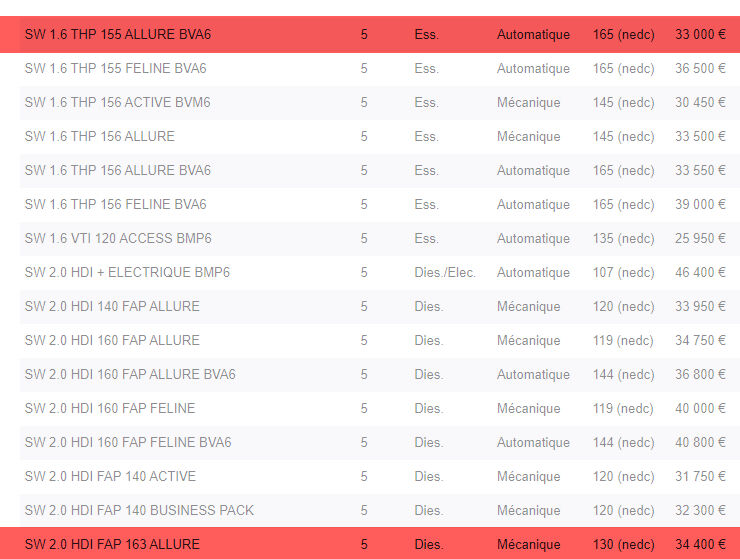The height and width of the screenshot is (559, 740).
Task: Pick SW 2.0 HDI FAP 140 ACTIVE
Action: pos(380,476)
